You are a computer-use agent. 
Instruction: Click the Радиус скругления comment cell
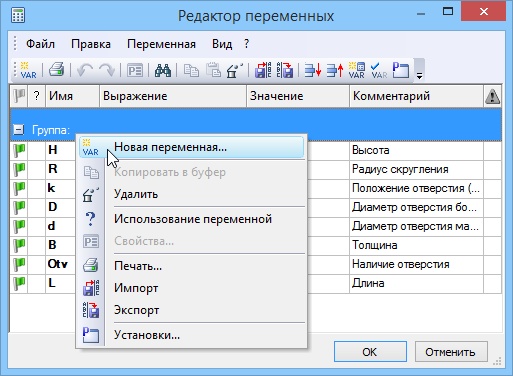[x=416, y=169]
